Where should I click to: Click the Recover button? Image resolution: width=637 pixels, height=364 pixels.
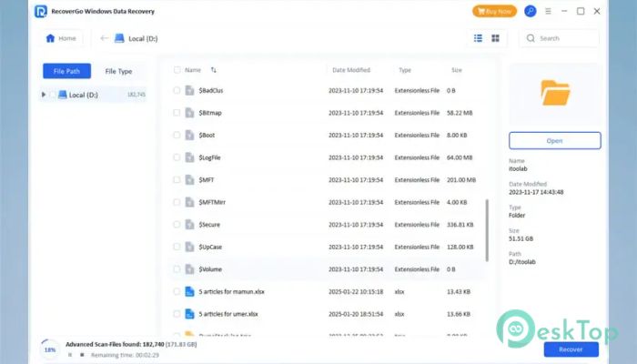571,349
